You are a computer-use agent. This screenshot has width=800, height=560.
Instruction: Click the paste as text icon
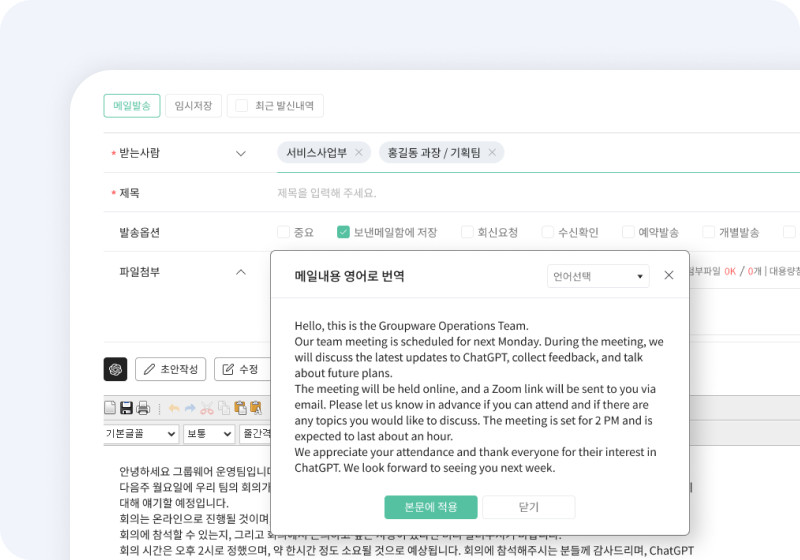coord(256,408)
